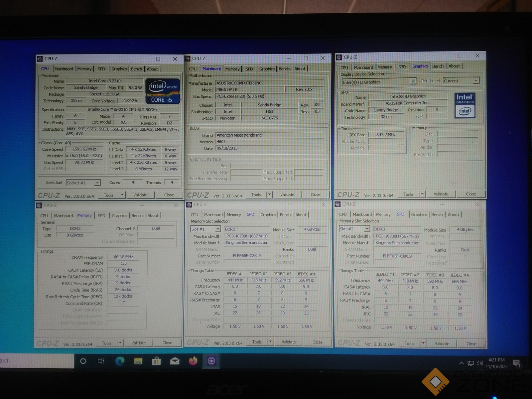Minimize the Mainboard tab window
Image resolution: width=532 pixels, height=399 pixels.
click(289, 58)
